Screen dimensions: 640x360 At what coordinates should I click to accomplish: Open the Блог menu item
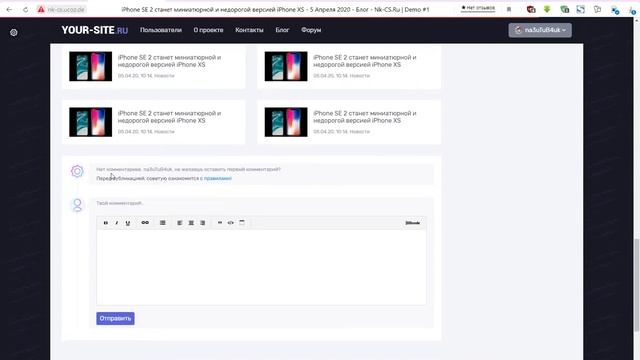[282, 30]
